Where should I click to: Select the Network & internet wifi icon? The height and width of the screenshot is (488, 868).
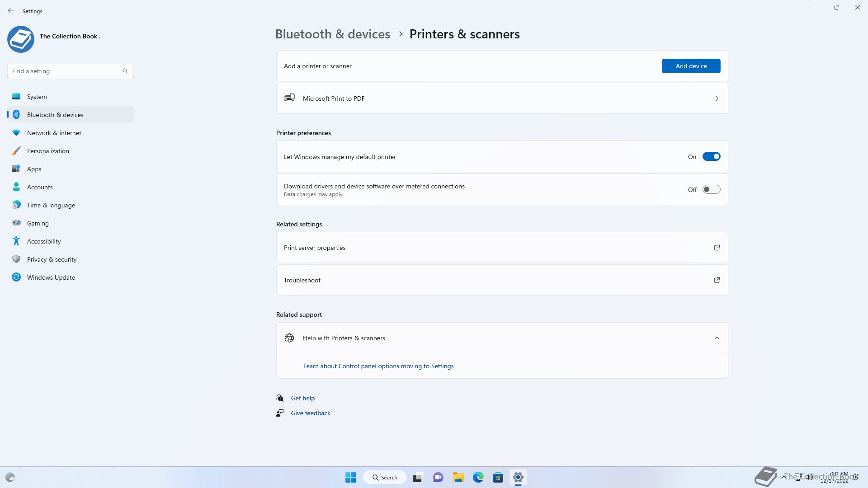(x=16, y=133)
